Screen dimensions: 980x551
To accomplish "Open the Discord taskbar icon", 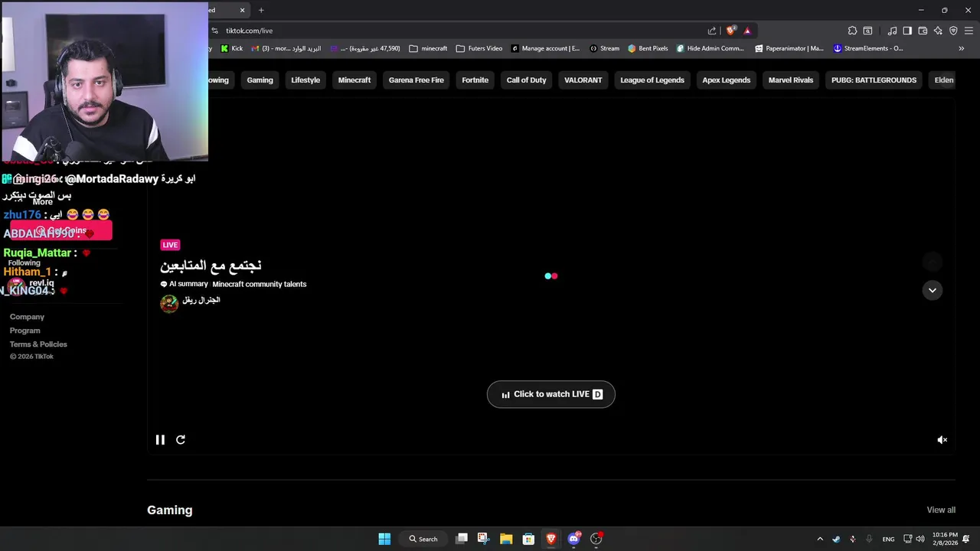I will [x=573, y=539].
